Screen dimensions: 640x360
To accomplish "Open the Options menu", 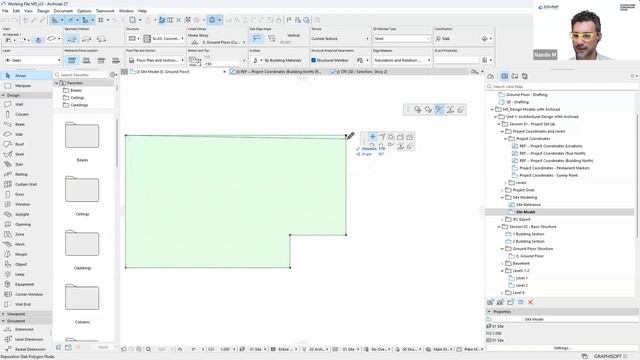I will coord(84,11).
